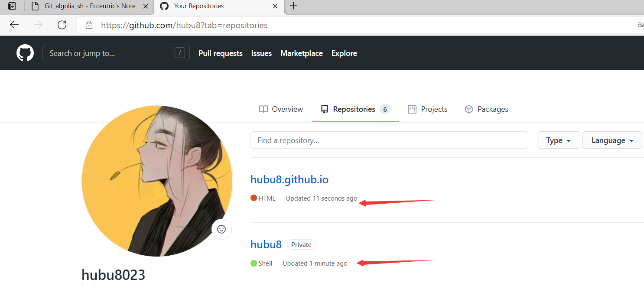644x286 pixels.
Task: Click the set status smiley icon
Action: (x=221, y=229)
